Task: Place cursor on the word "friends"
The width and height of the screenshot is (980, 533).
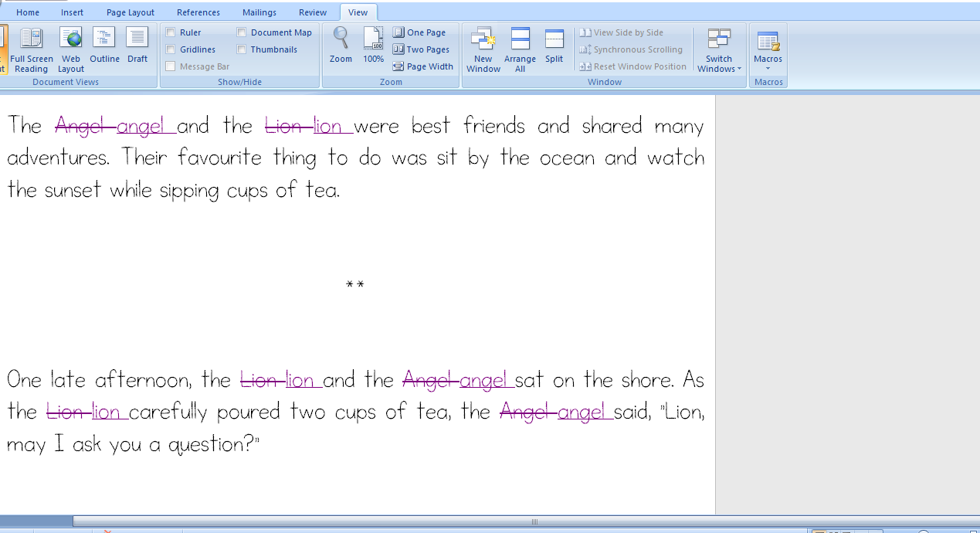Action: 494,126
